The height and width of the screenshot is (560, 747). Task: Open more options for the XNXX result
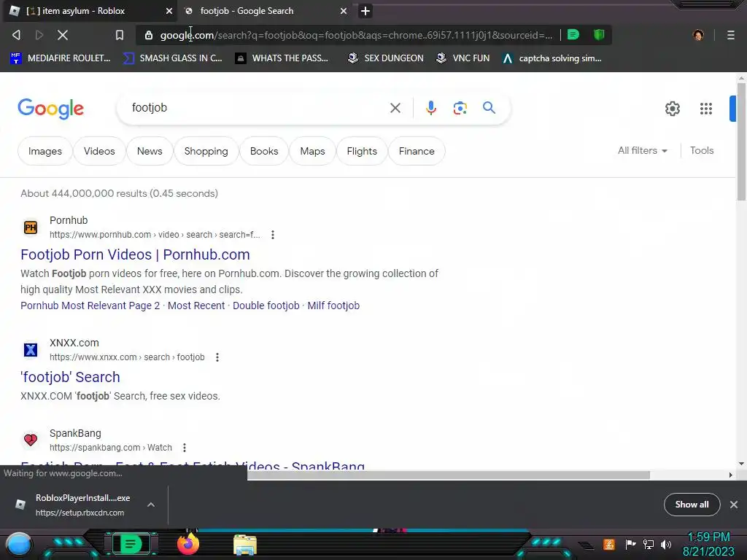[217, 357]
